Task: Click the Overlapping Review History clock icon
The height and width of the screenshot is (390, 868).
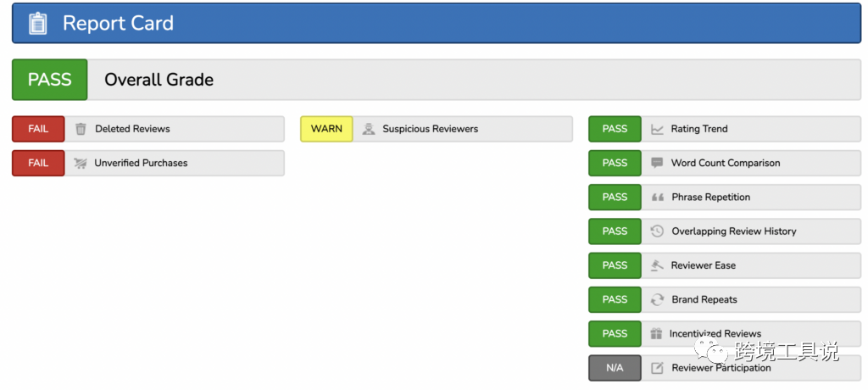Action: pos(657,231)
